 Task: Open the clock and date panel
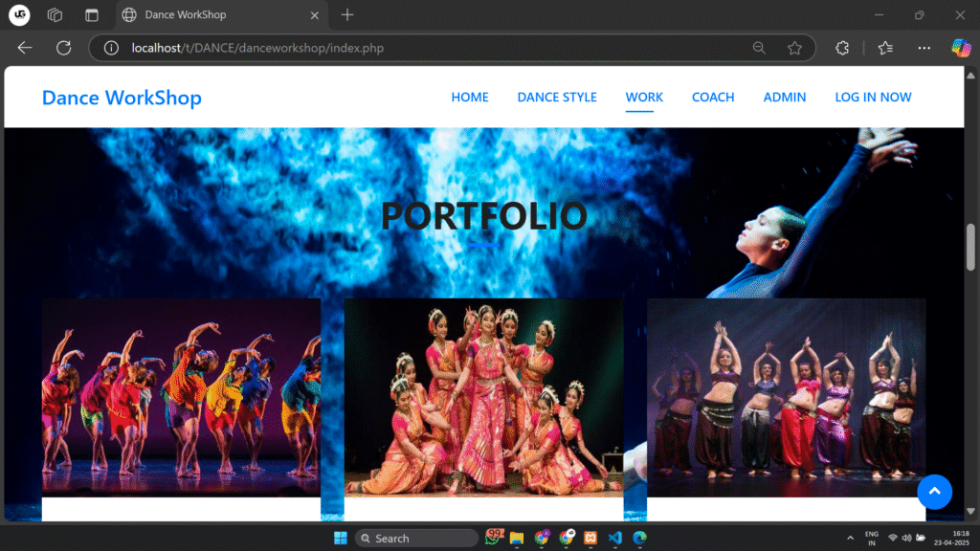point(951,538)
